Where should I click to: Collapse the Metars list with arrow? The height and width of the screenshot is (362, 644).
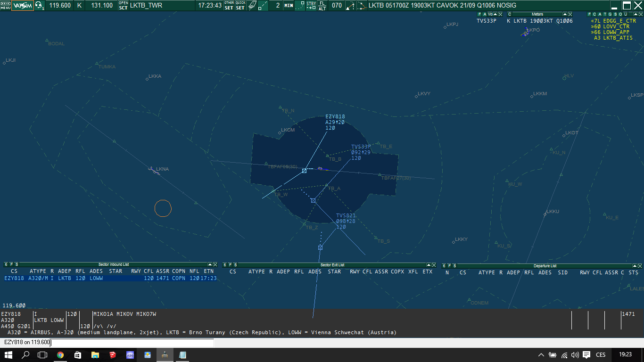[x=565, y=14]
